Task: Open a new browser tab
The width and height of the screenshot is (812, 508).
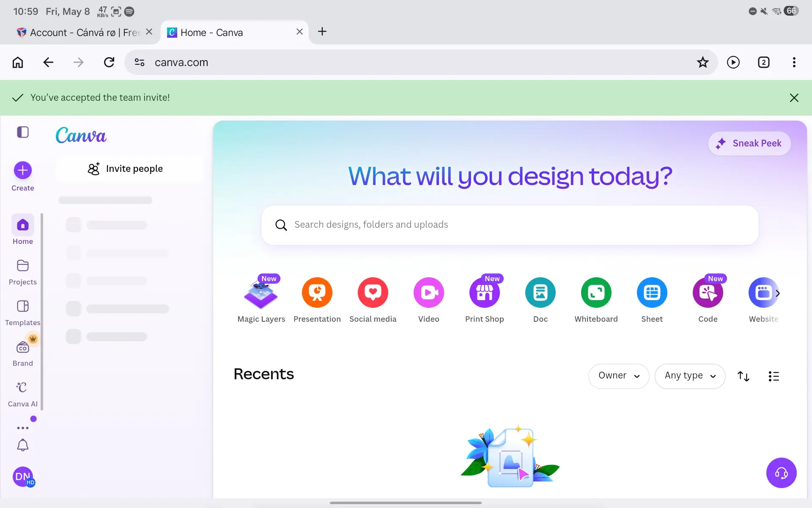Action: [x=322, y=32]
